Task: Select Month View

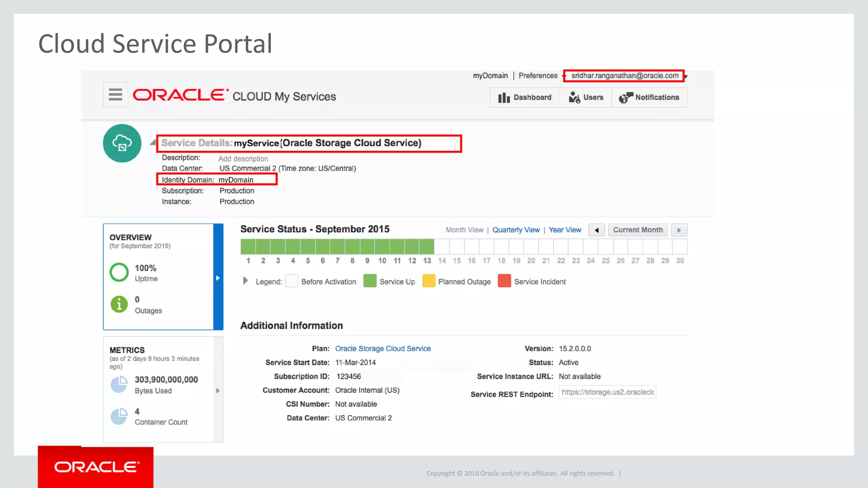Action: (x=464, y=230)
